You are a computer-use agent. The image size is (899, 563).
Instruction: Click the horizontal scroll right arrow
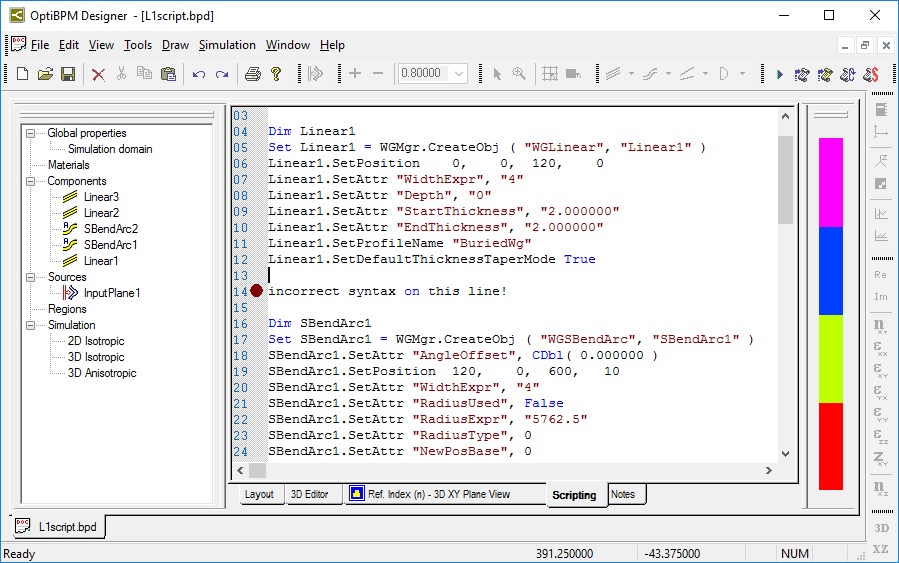(769, 471)
